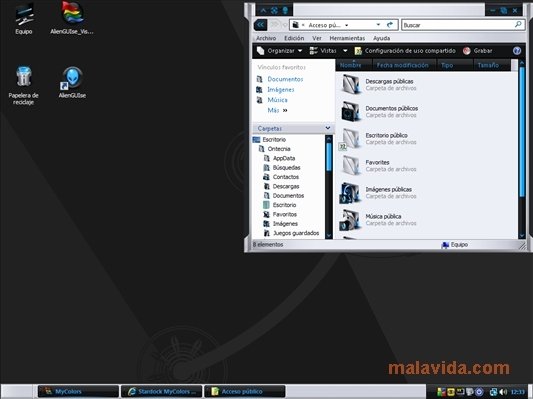This screenshot has width=533, height=399.
Task: Open Documentos favorite link
Action: pyautogui.click(x=285, y=79)
